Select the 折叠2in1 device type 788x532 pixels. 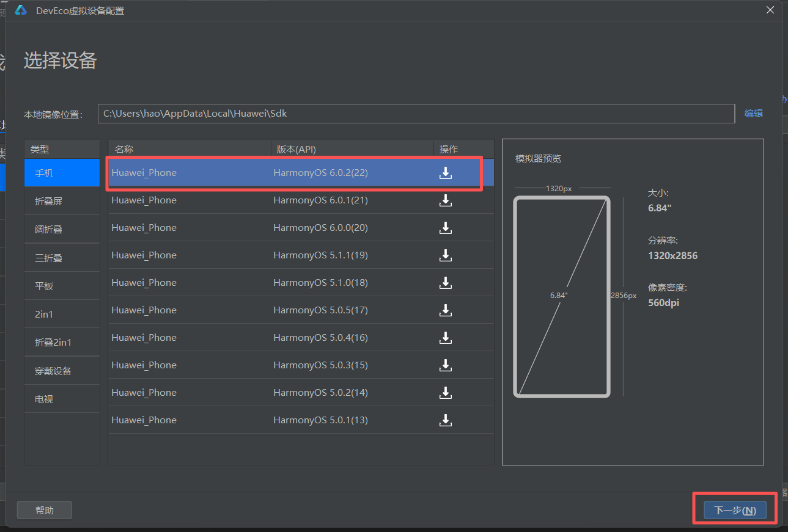point(62,342)
